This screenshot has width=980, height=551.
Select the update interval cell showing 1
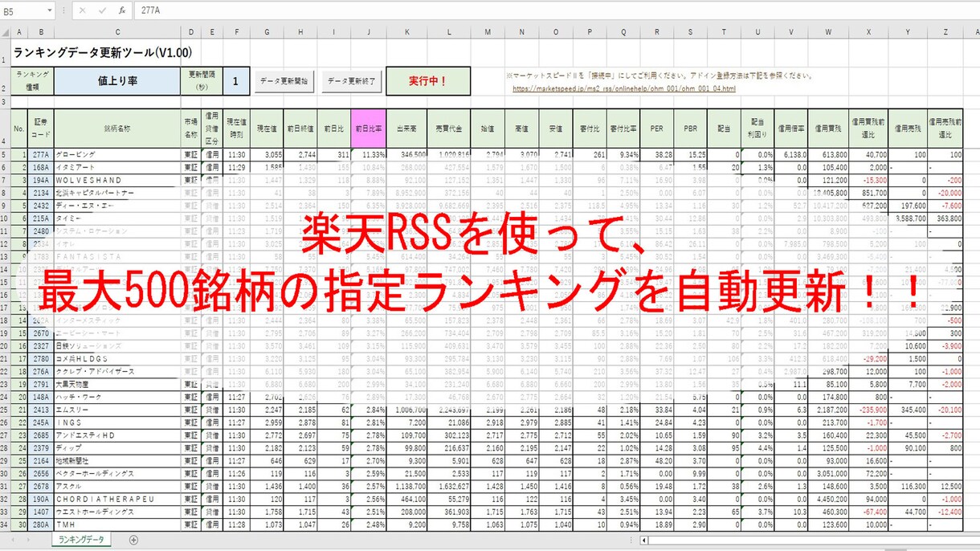[235, 80]
